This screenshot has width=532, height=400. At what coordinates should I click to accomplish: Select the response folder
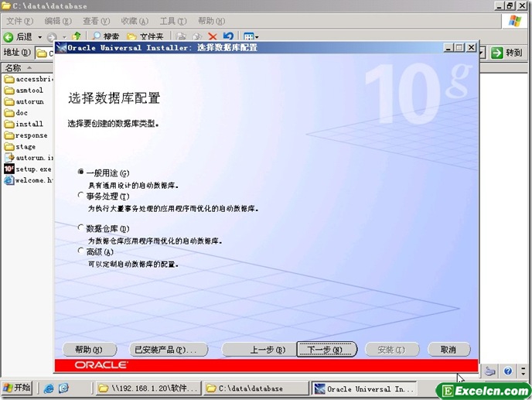(x=26, y=135)
